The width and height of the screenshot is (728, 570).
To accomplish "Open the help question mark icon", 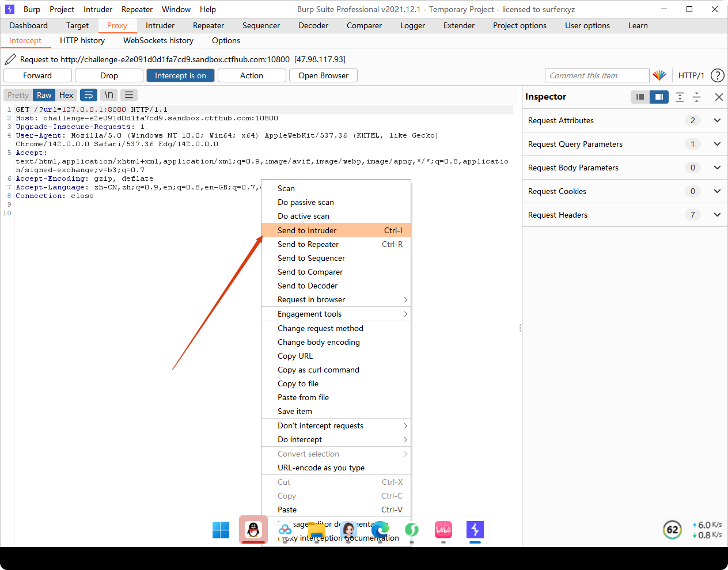I will click(x=718, y=75).
